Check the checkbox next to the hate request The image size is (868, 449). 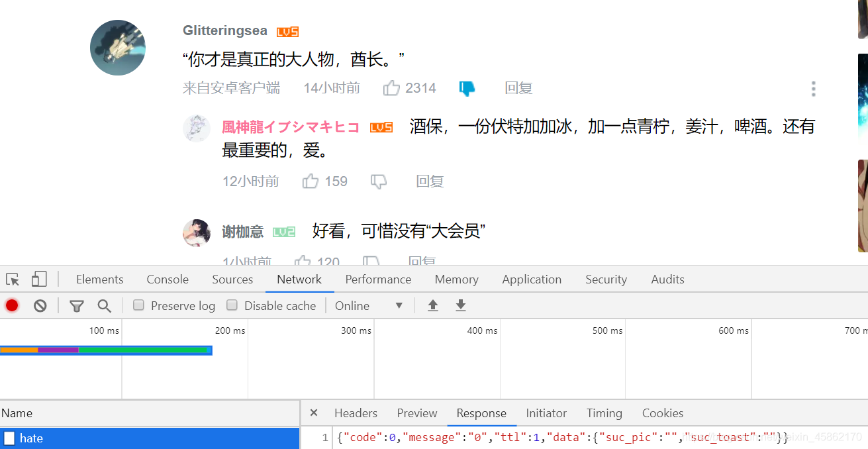coord(9,438)
